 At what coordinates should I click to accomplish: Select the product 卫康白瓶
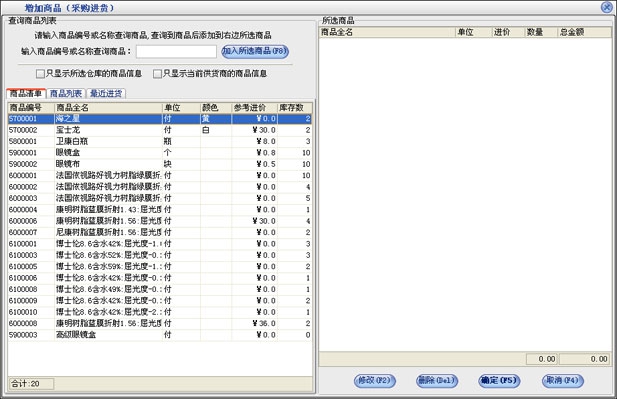coord(160,141)
